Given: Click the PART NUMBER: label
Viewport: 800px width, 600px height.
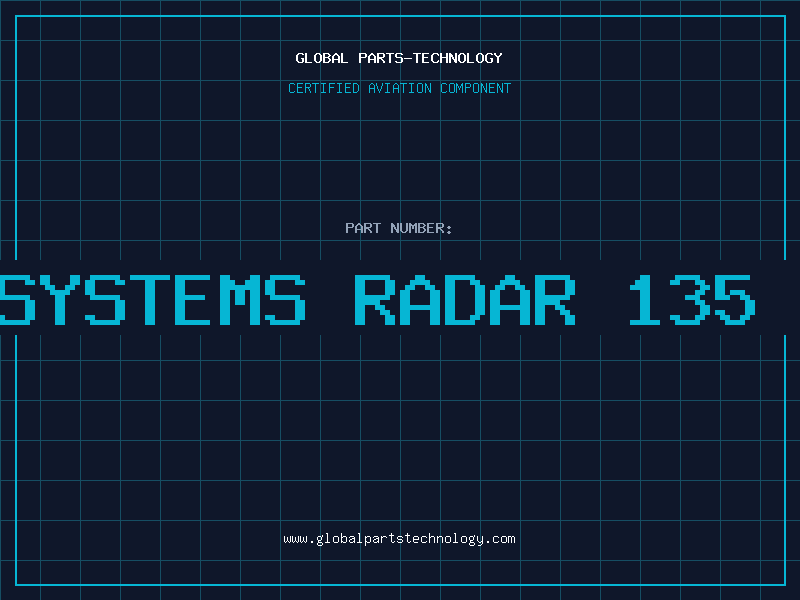Looking at the screenshot, I should [x=399, y=228].
